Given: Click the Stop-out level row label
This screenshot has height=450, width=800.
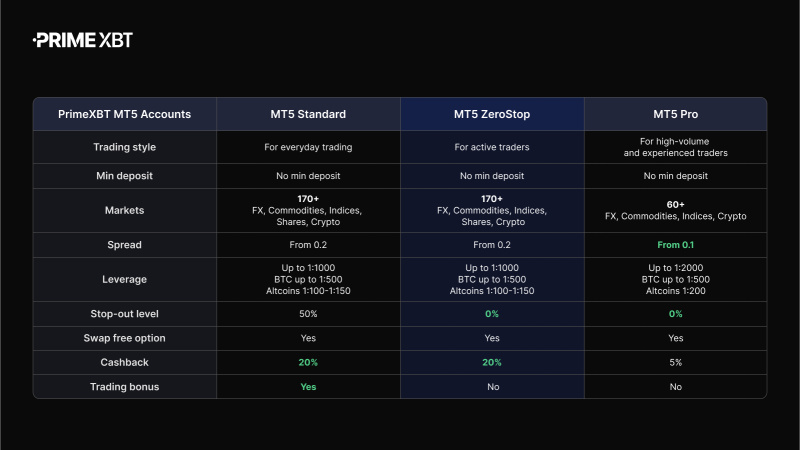Looking at the screenshot, I should (x=125, y=314).
